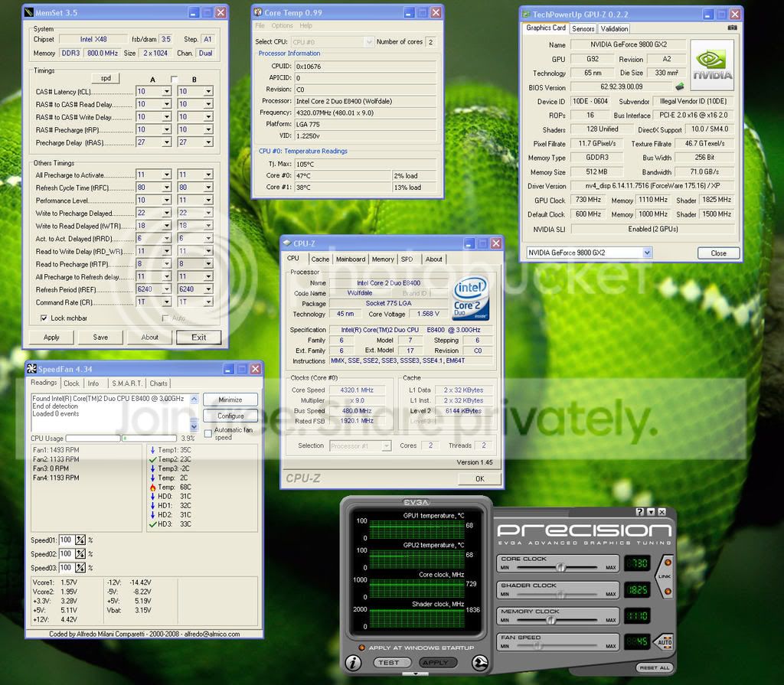Viewport: 784px width, 685px height.
Task: Expand the Command Rate (CR) channel A dropdown
Action: [x=166, y=302]
